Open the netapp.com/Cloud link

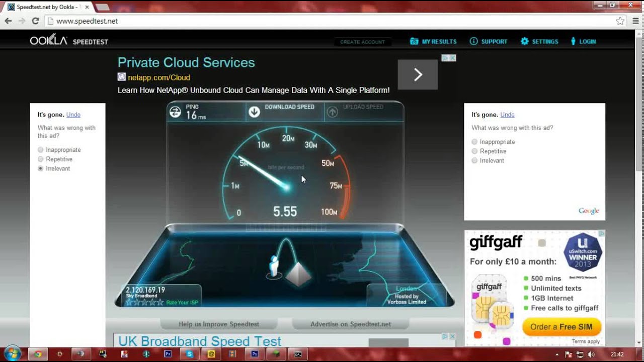click(x=159, y=77)
